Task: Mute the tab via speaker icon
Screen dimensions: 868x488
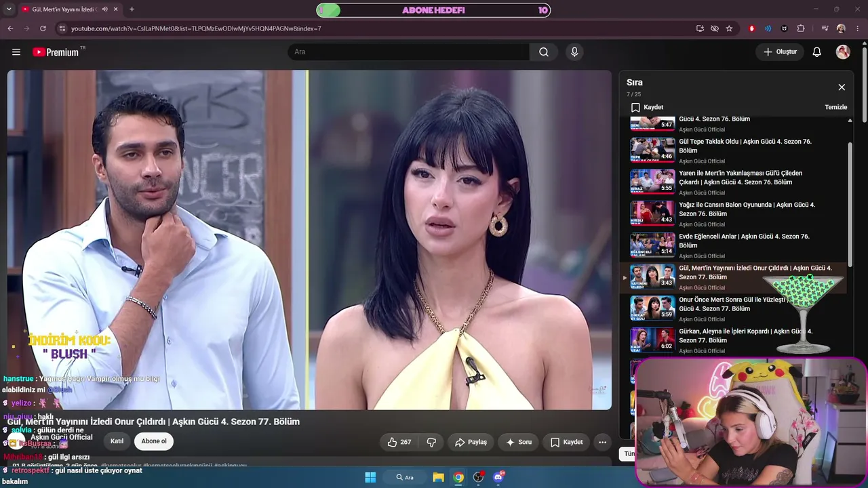Action: pos(104,9)
